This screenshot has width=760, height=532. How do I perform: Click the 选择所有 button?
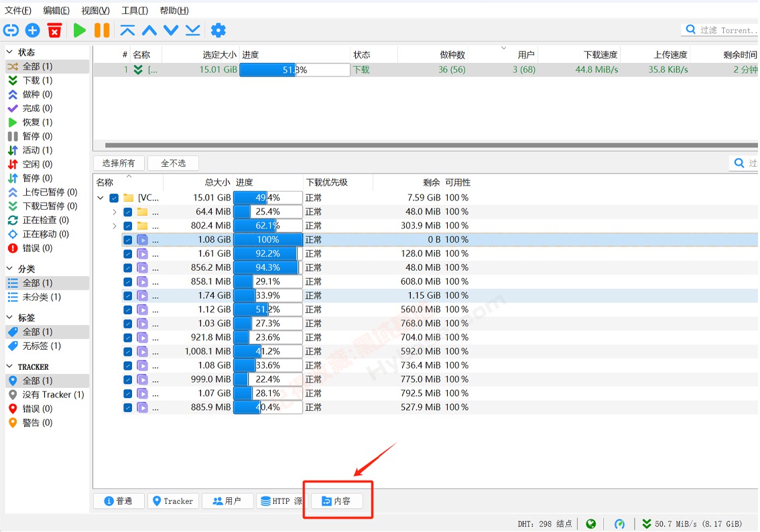(119, 162)
